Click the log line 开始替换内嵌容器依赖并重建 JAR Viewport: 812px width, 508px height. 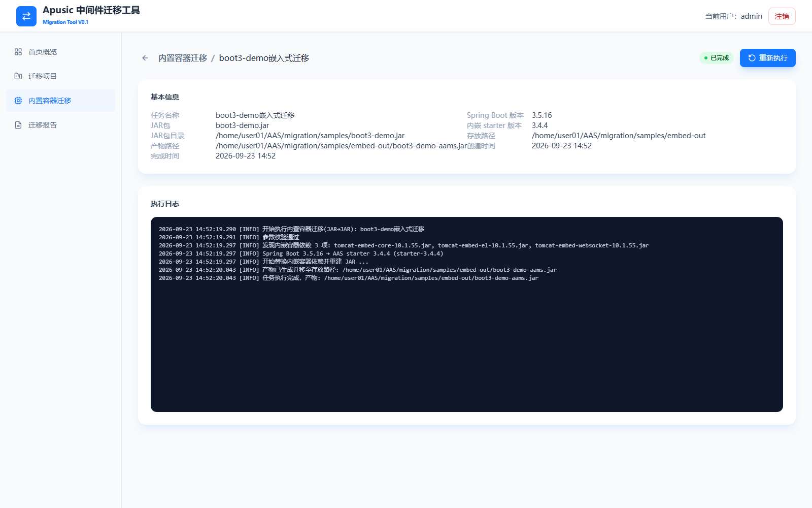point(263,262)
